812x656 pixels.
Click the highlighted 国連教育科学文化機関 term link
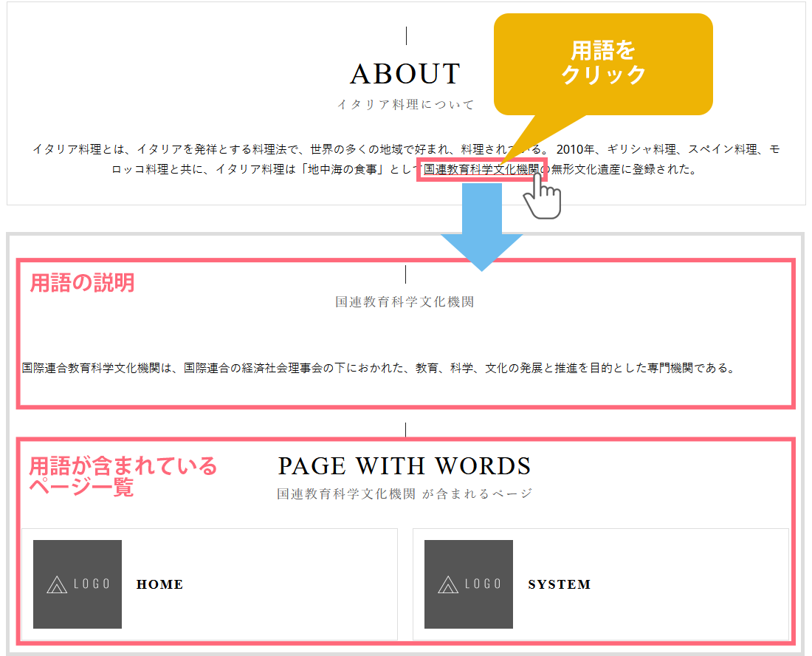tap(480, 170)
